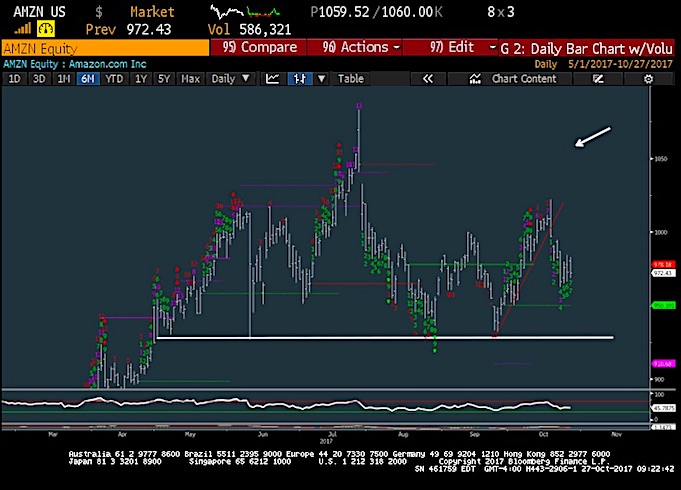Select the 6M time range

88,79
